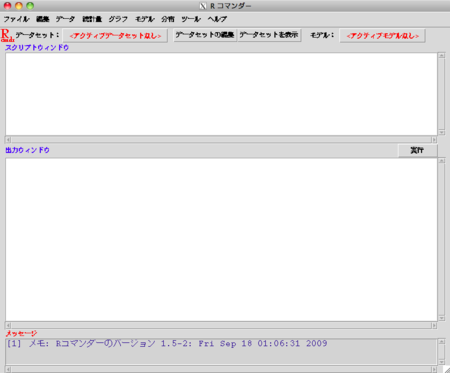
Task: Open the ヘルプ menu
Action: tap(217, 19)
